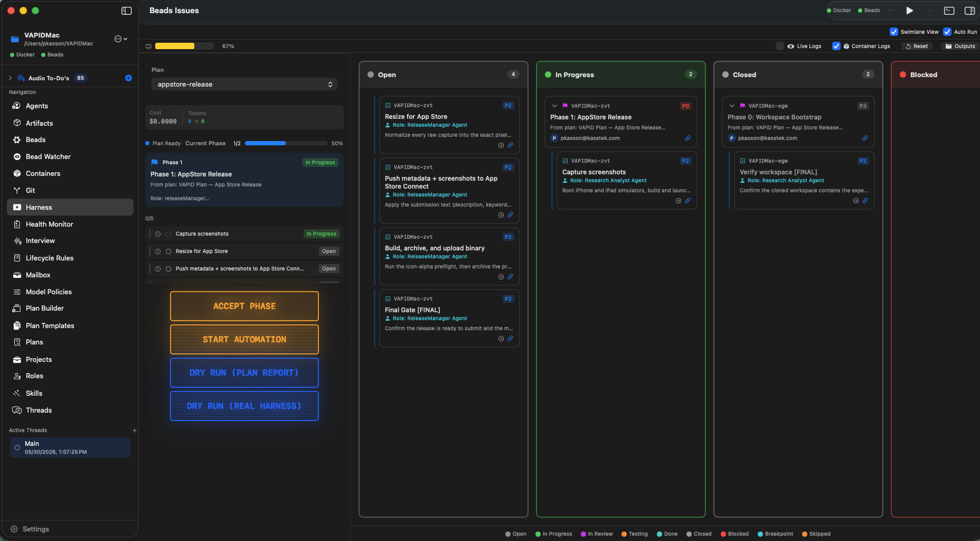Image resolution: width=980 pixels, height=541 pixels.
Task: Open the link icon on Resize for App Store card
Action: pos(510,145)
